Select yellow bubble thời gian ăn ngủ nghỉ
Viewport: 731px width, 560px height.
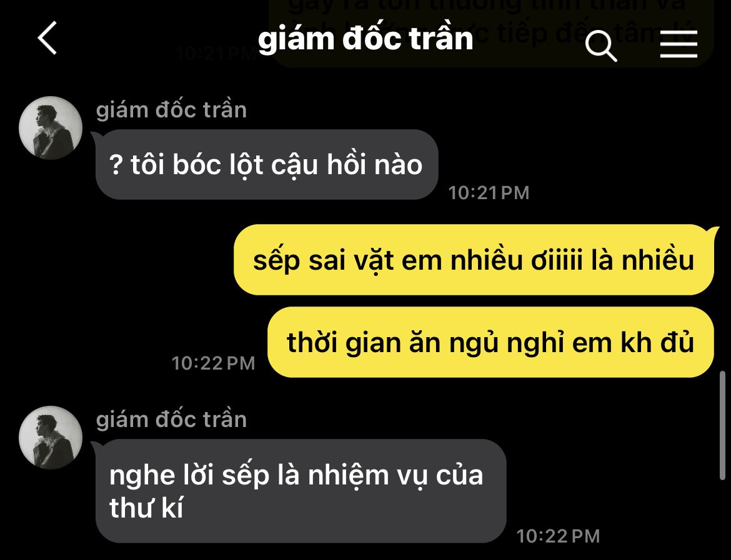490,342
